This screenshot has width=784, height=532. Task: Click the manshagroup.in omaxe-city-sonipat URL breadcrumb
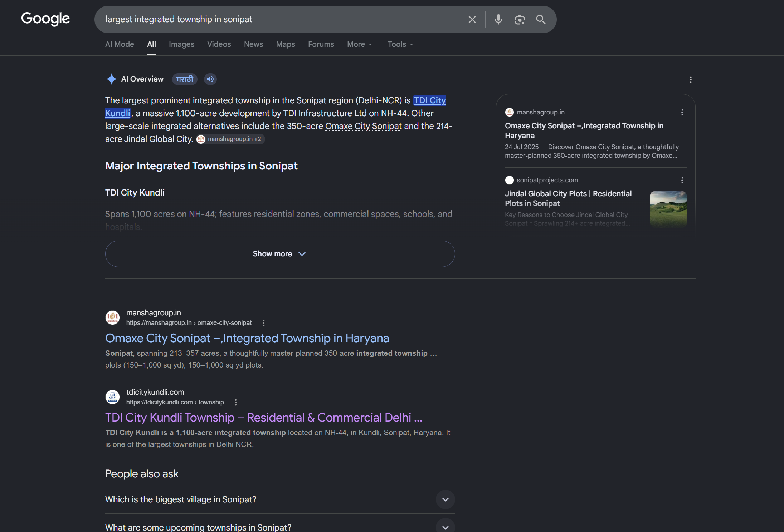click(x=189, y=323)
